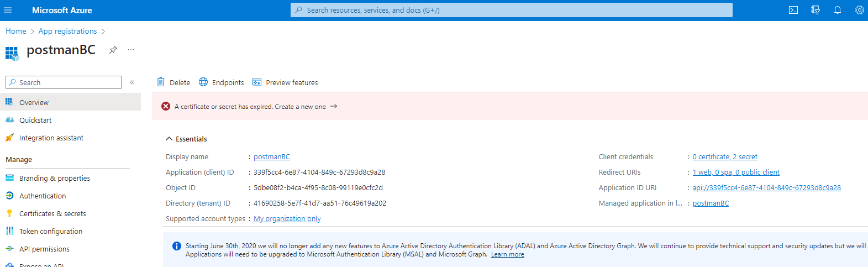Click the Delete trash can icon

click(x=161, y=82)
